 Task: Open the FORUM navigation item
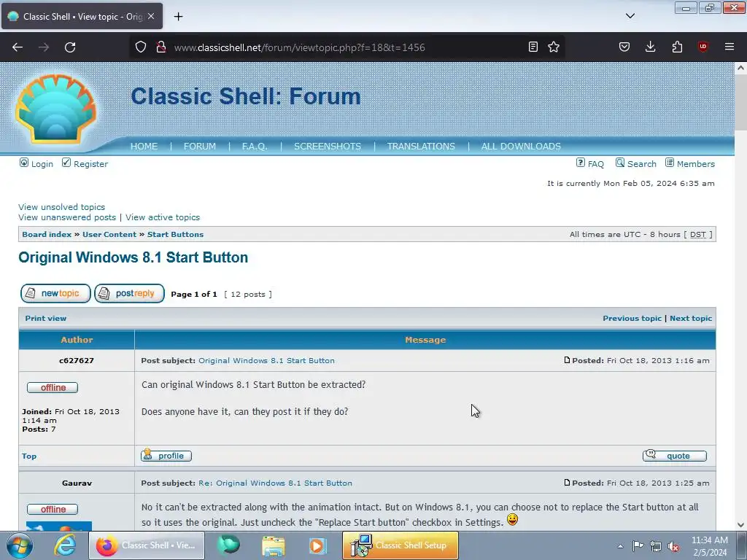[200, 147]
